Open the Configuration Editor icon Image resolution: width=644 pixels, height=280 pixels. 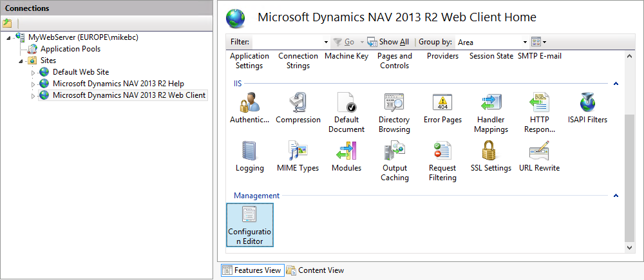(x=249, y=216)
